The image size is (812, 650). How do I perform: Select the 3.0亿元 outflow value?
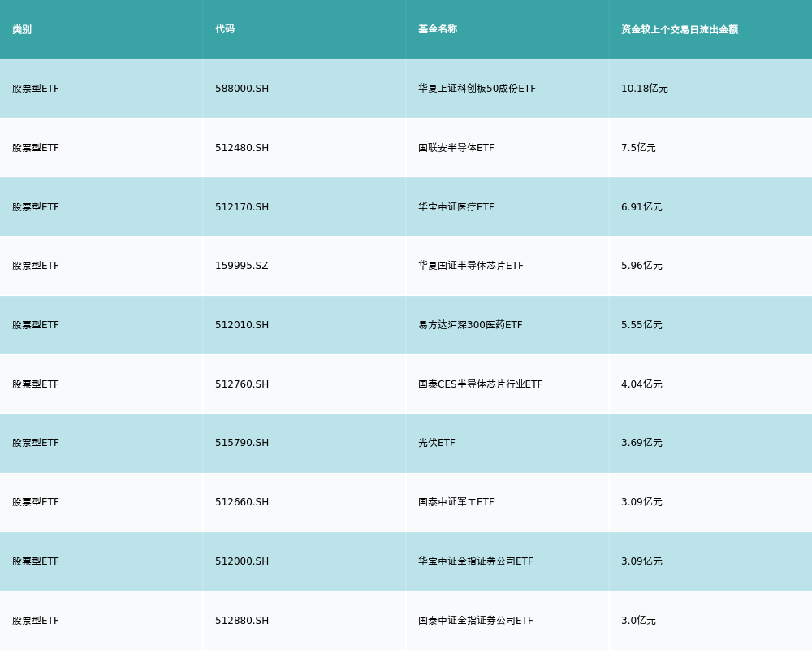point(638,621)
